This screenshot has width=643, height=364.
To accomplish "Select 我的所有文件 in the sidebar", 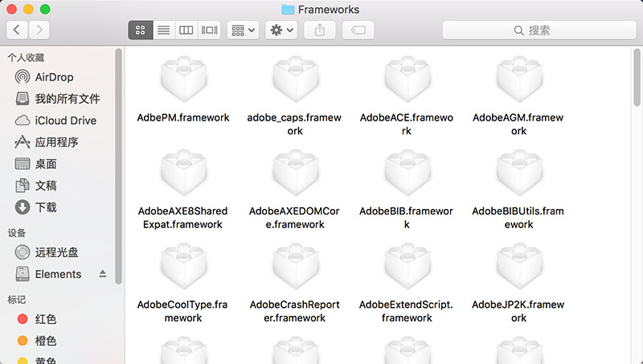I will (57, 99).
